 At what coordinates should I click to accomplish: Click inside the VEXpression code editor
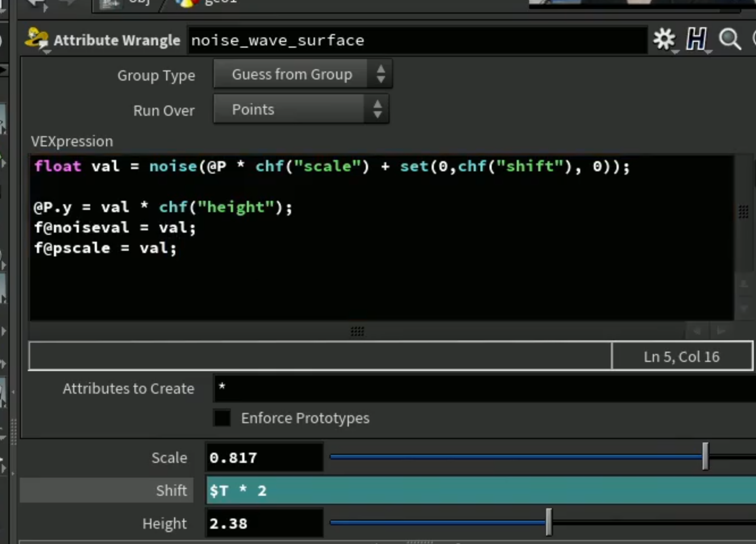click(382, 238)
